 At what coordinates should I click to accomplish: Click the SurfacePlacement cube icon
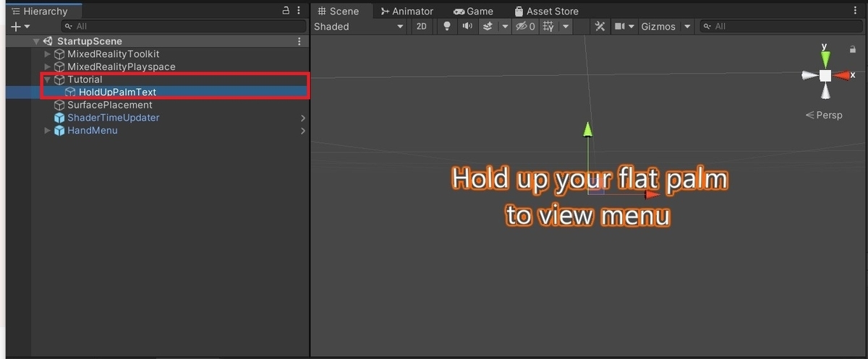59,105
